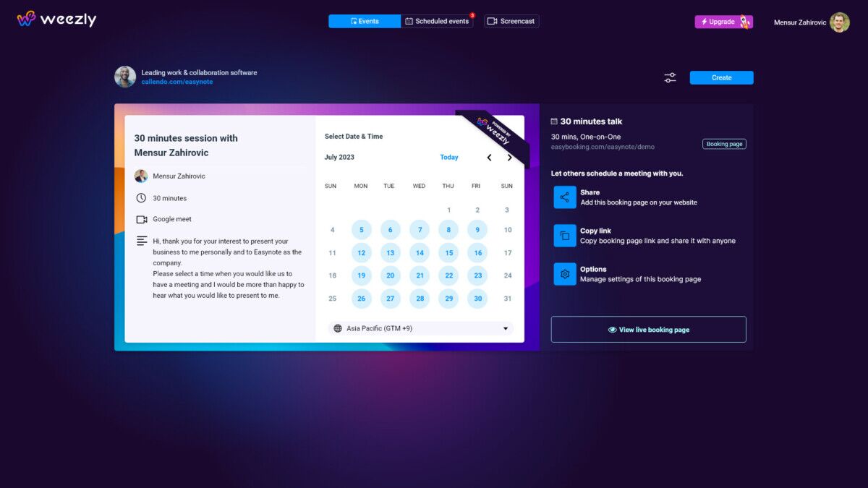
Task: Select July 27 on the calendar
Action: tap(390, 299)
